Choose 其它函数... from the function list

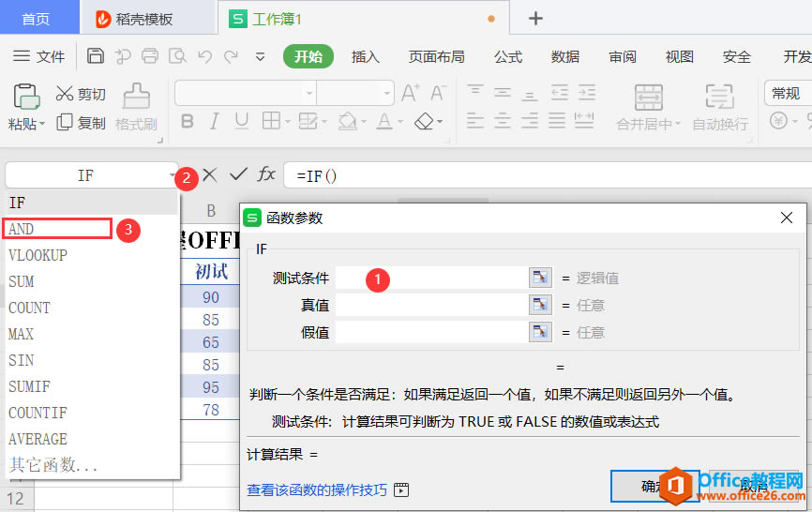coord(91,465)
